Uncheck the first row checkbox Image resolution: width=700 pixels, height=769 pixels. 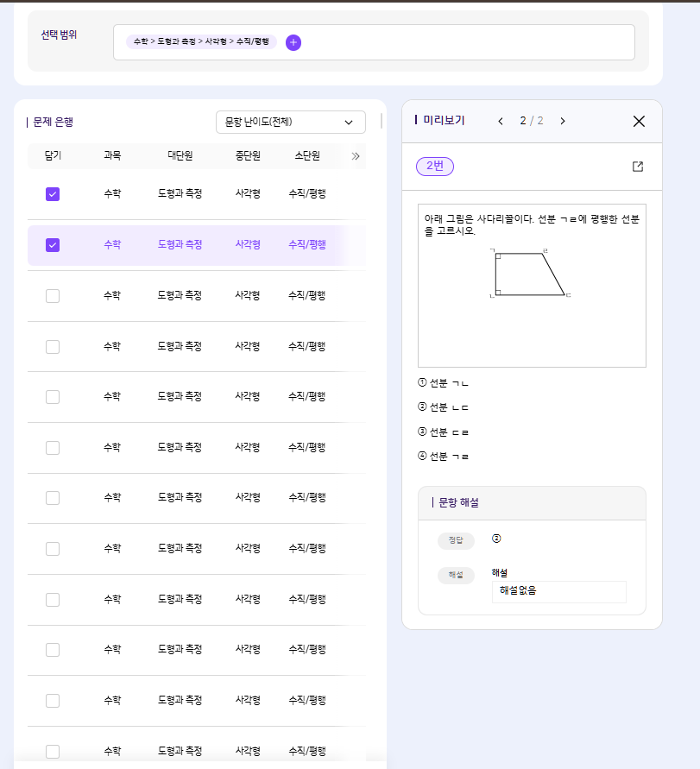[x=53, y=194]
